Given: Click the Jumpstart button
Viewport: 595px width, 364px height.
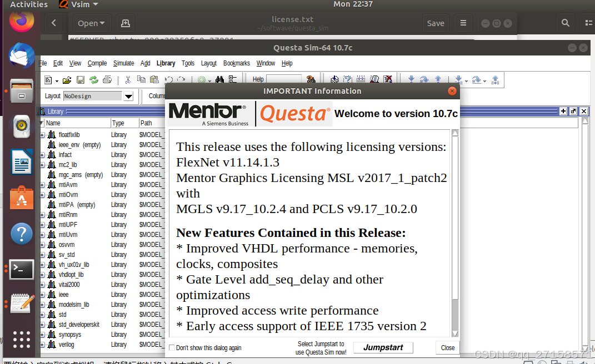Looking at the screenshot, I should point(383,347).
